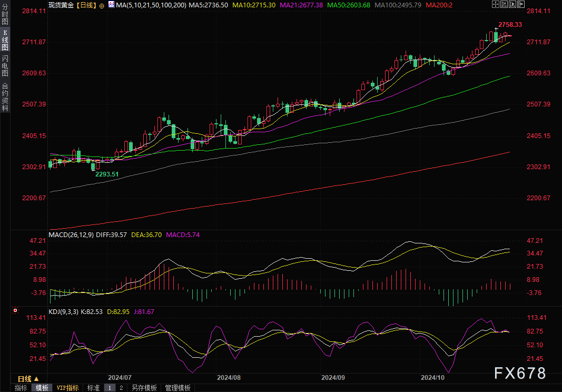Click 另存模板 to save template
562x392 pixels.
(144, 388)
